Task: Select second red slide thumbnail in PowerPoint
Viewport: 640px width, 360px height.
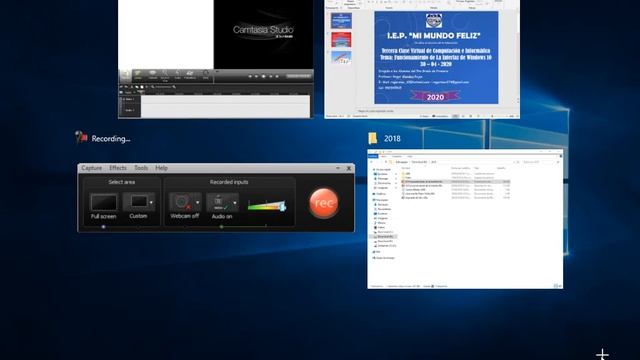Action: (x=341, y=40)
